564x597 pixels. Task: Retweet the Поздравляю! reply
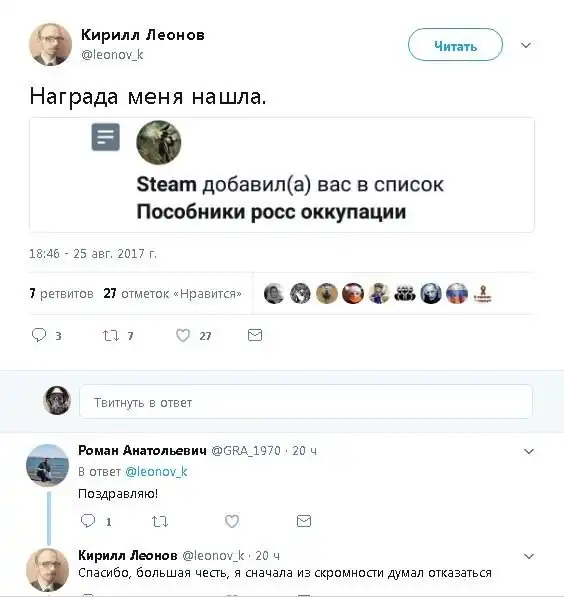pos(160,521)
